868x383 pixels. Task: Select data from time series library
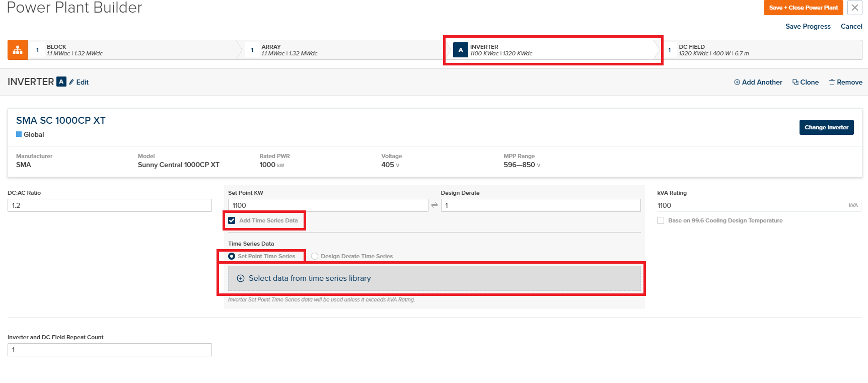tap(435, 278)
